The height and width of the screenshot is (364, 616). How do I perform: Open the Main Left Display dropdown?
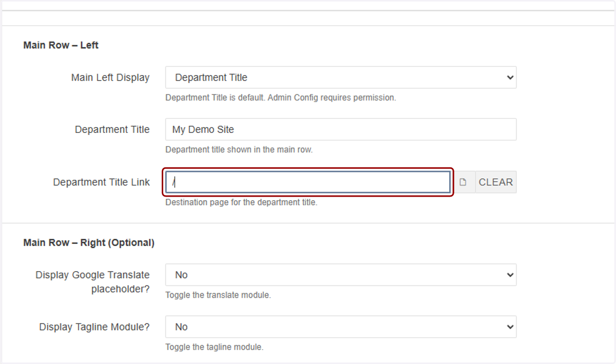[341, 78]
